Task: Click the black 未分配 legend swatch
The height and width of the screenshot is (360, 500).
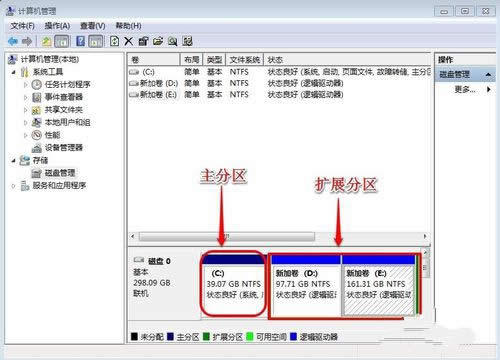Action: (134, 337)
